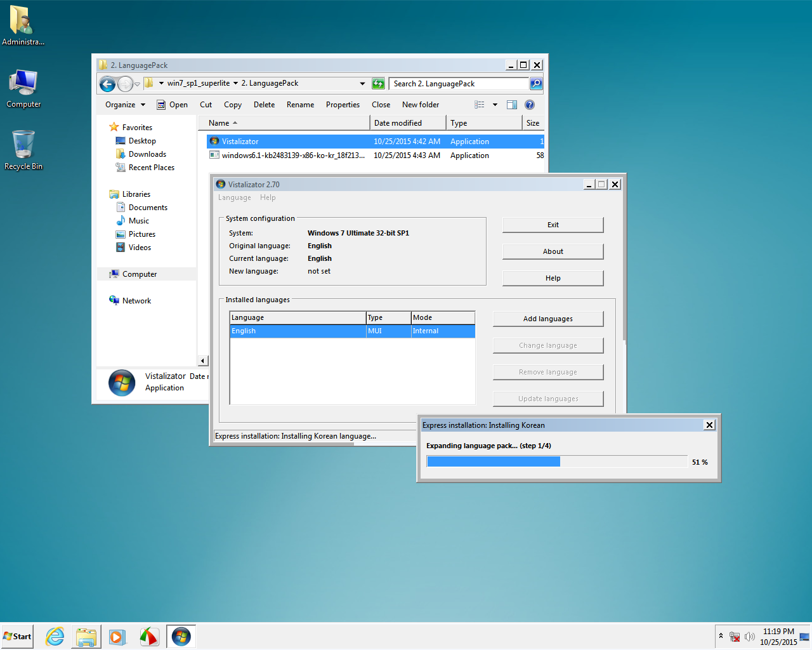Image resolution: width=812 pixels, height=650 pixels.
Task: Open the Documents library
Action: [141, 208]
